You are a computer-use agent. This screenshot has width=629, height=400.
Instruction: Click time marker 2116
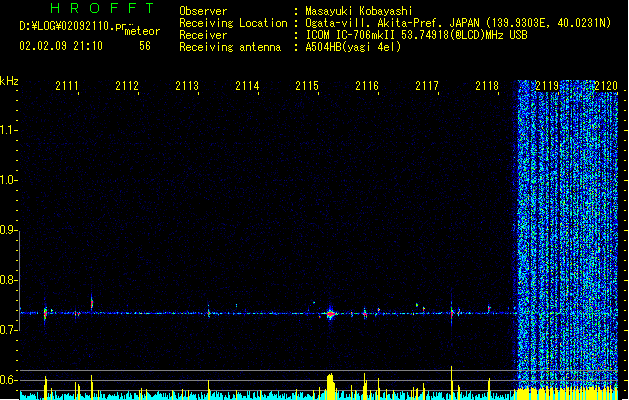pyautogui.click(x=367, y=86)
